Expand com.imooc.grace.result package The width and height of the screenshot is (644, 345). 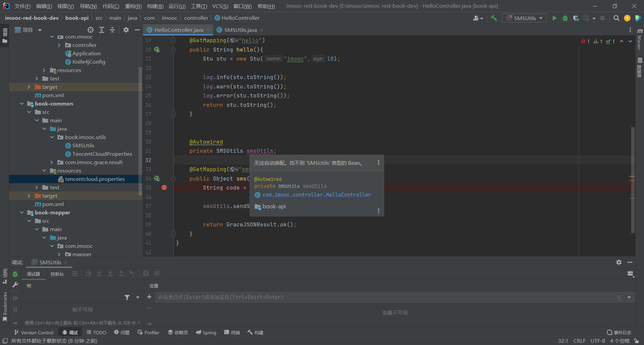[x=52, y=162]
